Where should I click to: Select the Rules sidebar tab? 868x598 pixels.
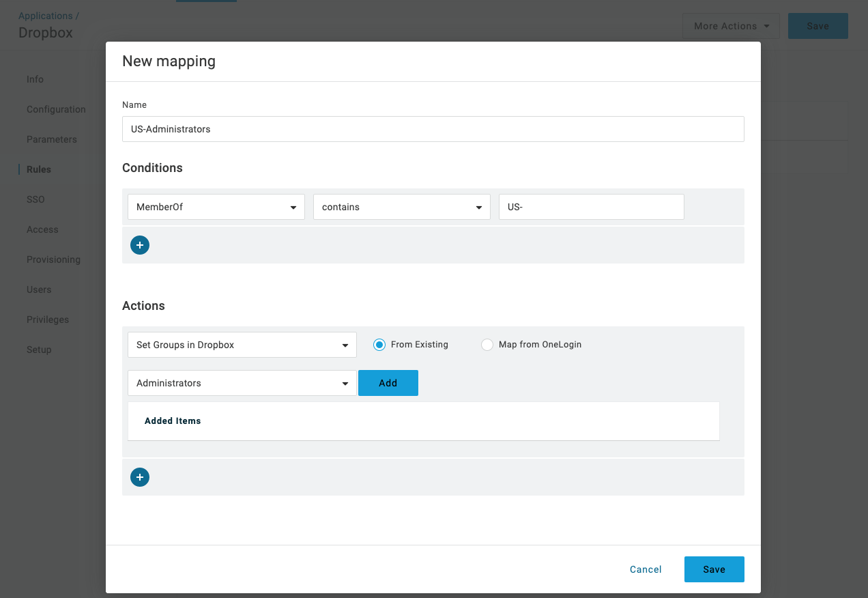click(39, 169)
